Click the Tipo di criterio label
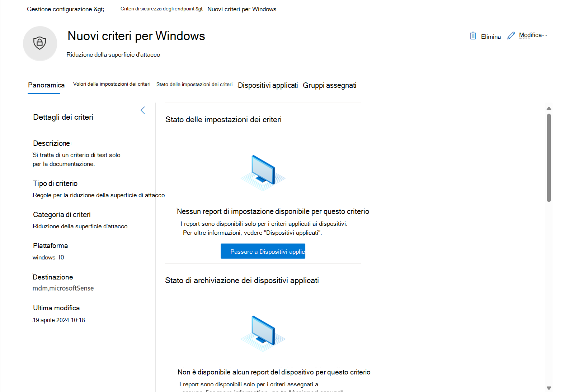The image size is (574, 392). coord(55,183)
